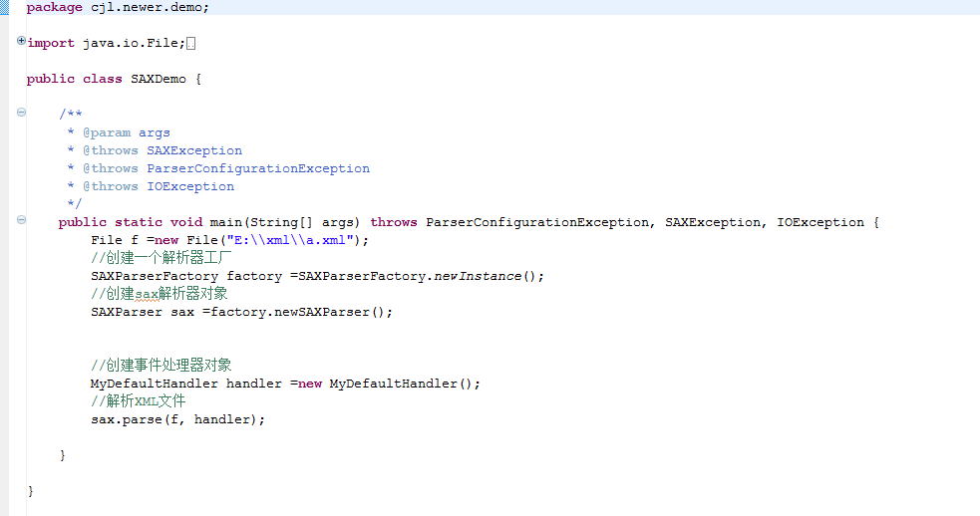
Task: Click the comment '//解析XML文件'
Action: click(139, 401)
